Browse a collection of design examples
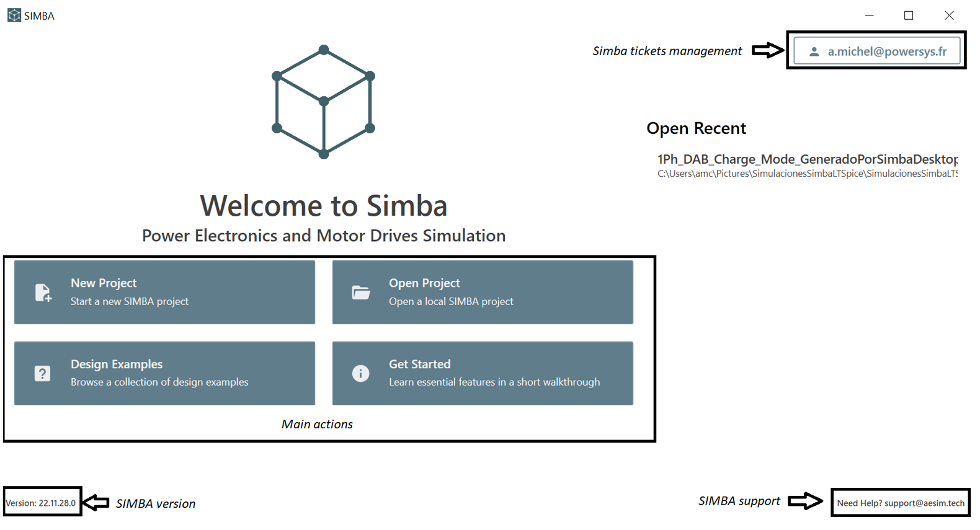The width and height of the screenshot is (980, 530). point(164,373)
